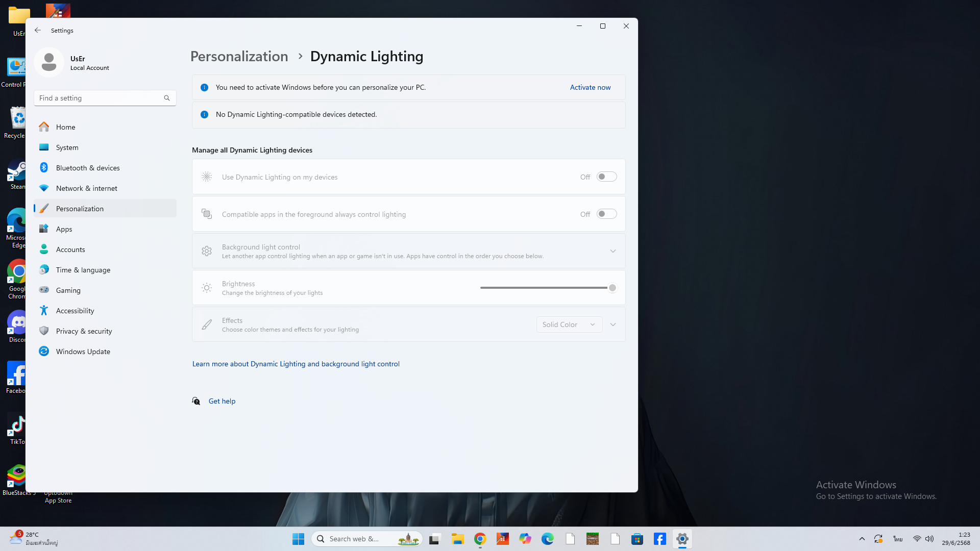The height and width of the screenshot is (551, 980).
Task: Show hidden icons in system tray
Action: coord(862,539)
